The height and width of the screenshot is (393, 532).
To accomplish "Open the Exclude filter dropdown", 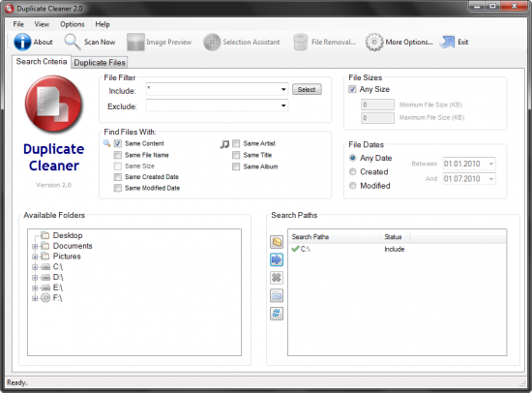I will click(283, 106).
